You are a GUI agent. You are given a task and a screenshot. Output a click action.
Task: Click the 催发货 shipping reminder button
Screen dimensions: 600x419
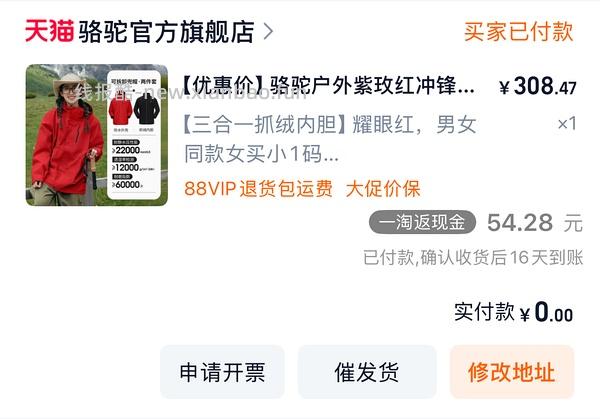pyautogui.click(x=367, y=372)
